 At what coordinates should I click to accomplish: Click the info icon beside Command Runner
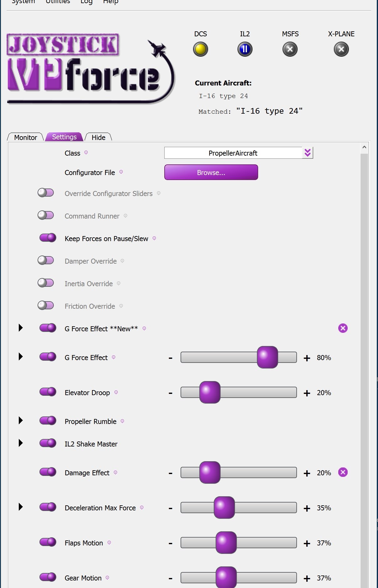point(125,216)
